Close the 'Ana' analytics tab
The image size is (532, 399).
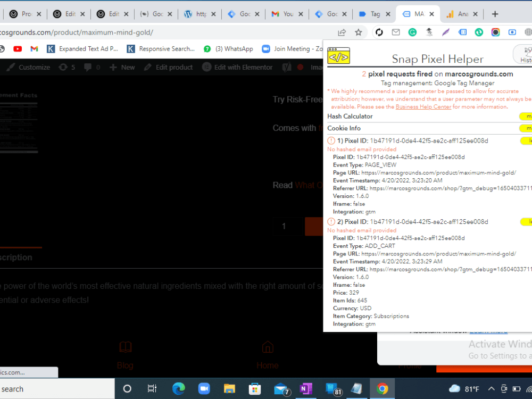click(x=475, y=14)
